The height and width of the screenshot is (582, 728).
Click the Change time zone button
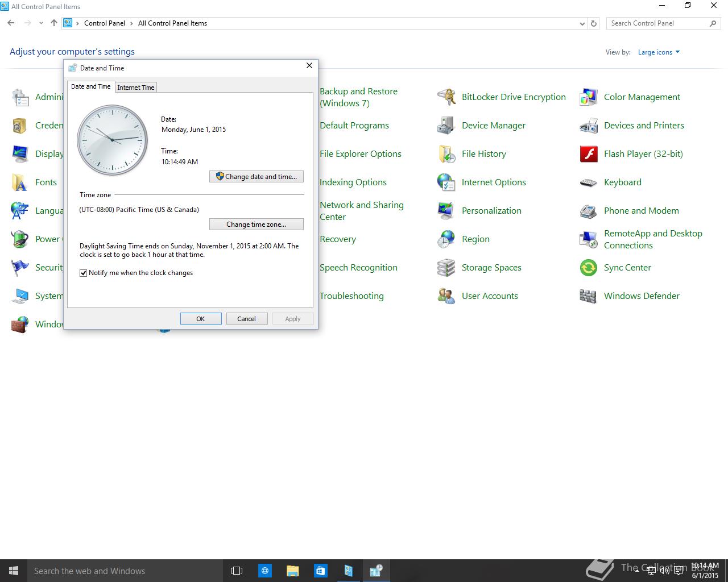click(x=257, y=225)
